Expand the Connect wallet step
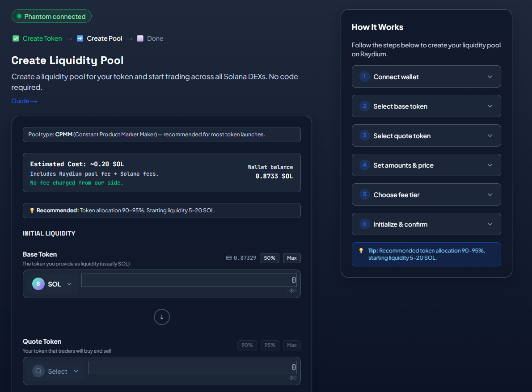 tap(426, 76)
